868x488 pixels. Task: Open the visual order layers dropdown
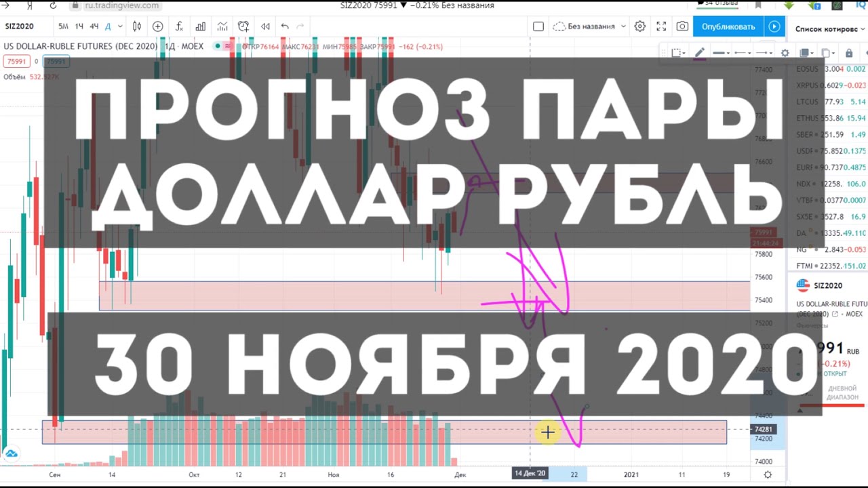(x=806, y=53)
